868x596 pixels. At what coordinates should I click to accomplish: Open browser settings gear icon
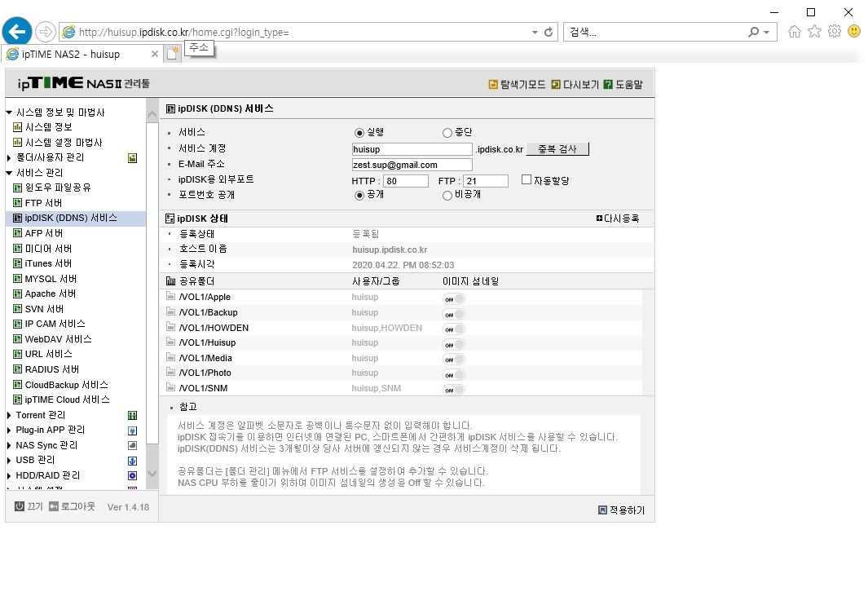(835, 32)
